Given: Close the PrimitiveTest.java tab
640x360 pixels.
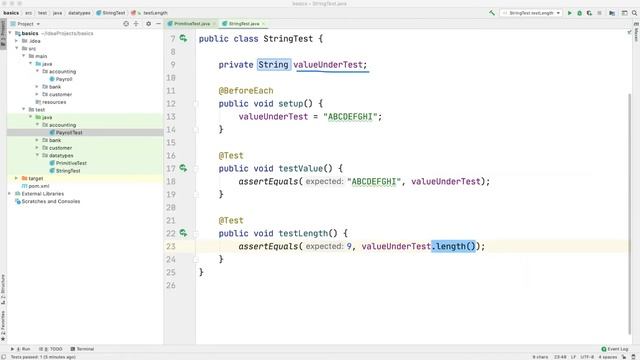Looking at the screenshot, I should tap(214, 24).
